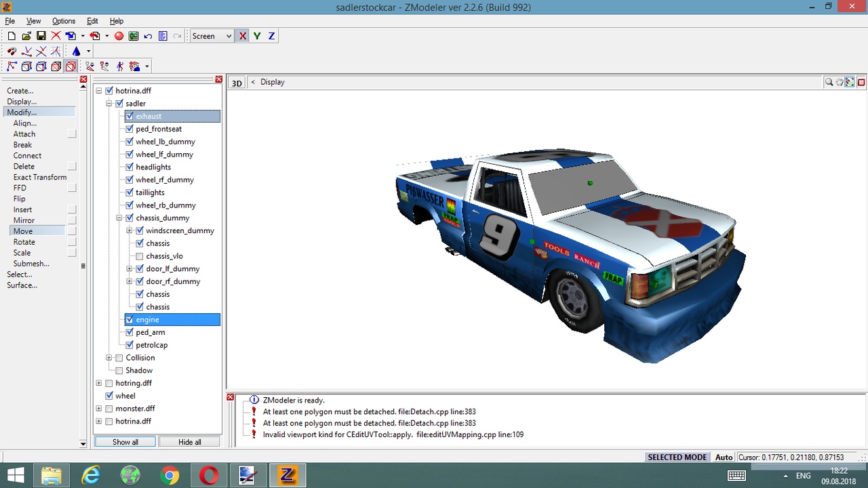This screenshot has width=868, height=488.
Task: Enable the chassis_vlo checkbox
Action: (140, 256)
